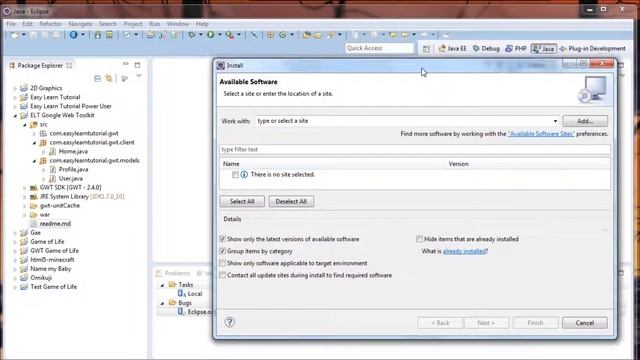
Task: Click the New Java Class toolbar icon
Action: 282,35
